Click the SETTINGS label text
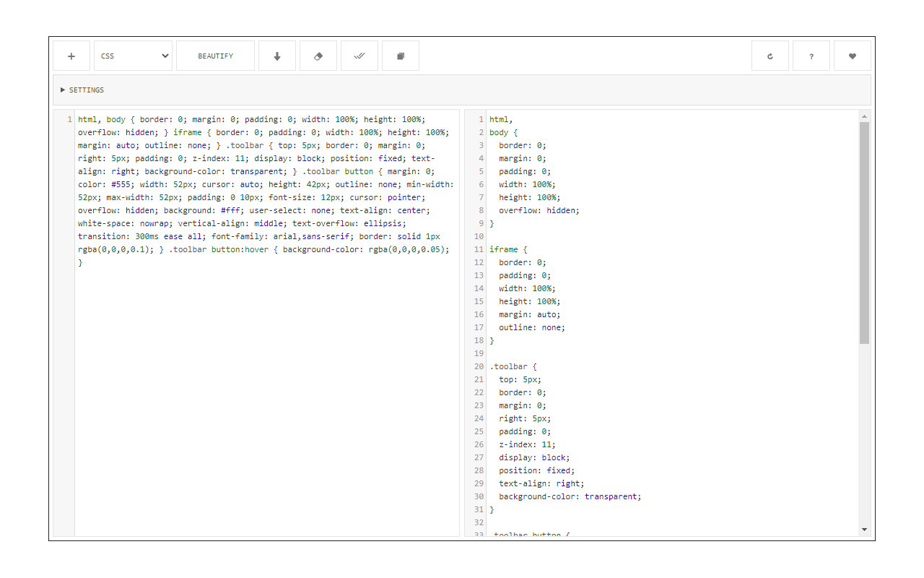 86,90
